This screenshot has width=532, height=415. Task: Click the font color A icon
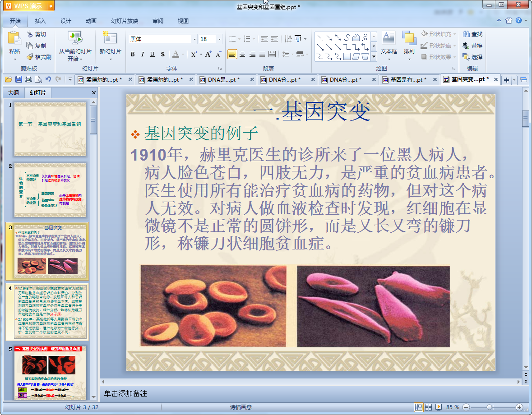coord(176,54)
